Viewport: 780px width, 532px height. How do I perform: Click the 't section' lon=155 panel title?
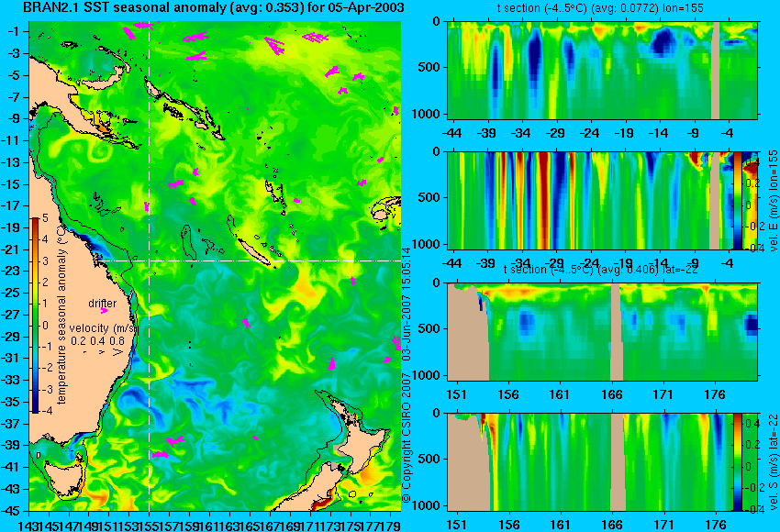click(600, 8)
